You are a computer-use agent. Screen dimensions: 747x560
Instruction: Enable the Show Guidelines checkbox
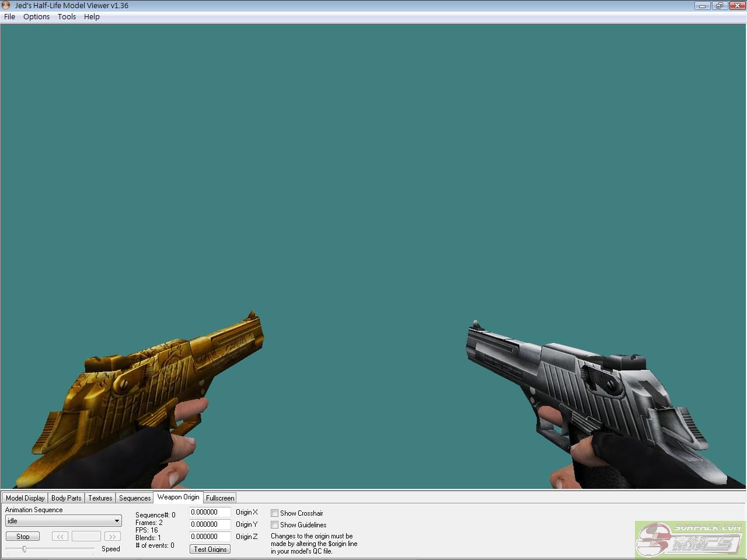pos(274,525)
